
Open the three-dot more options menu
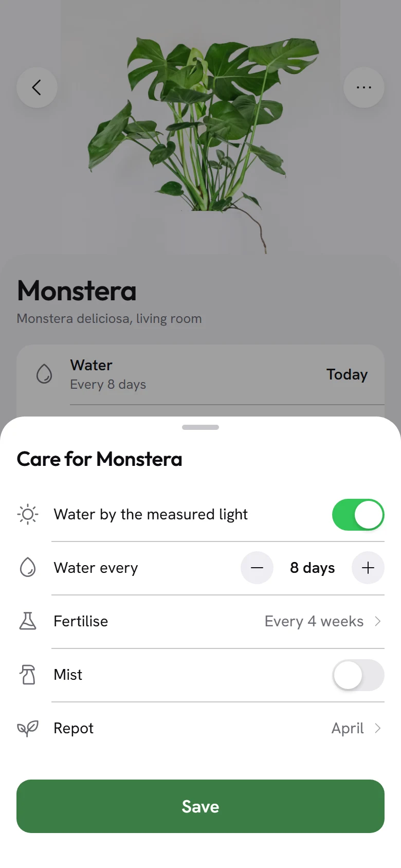[x=364, y=87]
